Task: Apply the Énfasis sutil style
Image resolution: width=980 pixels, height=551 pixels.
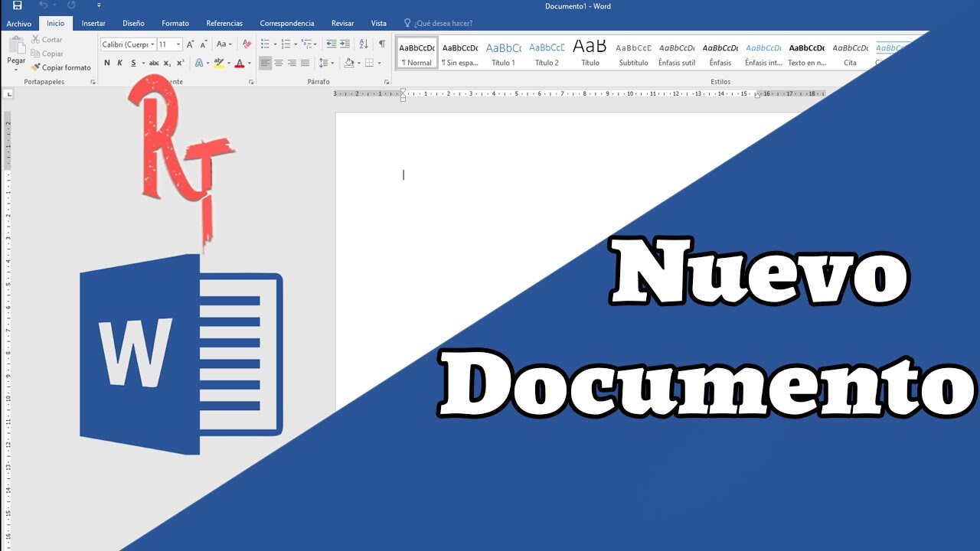Action: tap(677, 54)
